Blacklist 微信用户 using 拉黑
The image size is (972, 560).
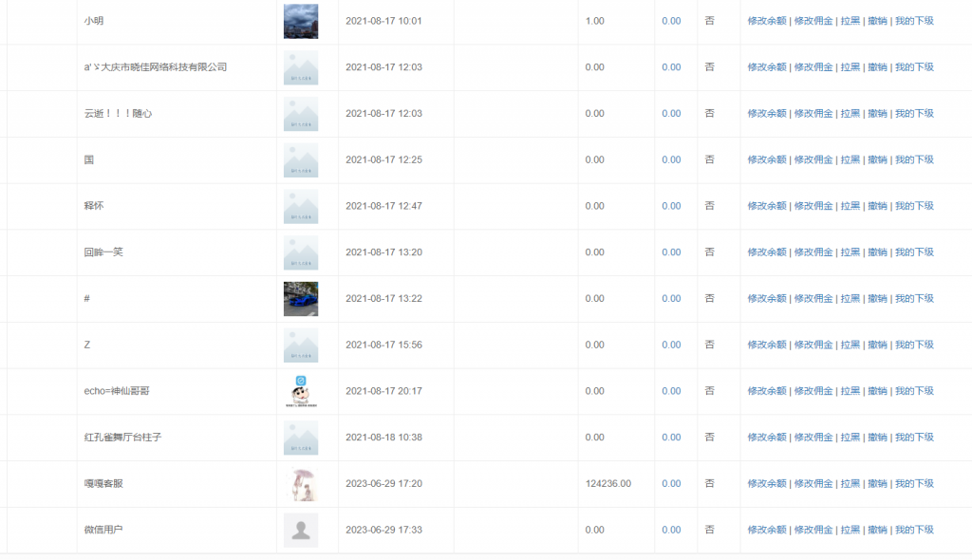coord(850,530)
